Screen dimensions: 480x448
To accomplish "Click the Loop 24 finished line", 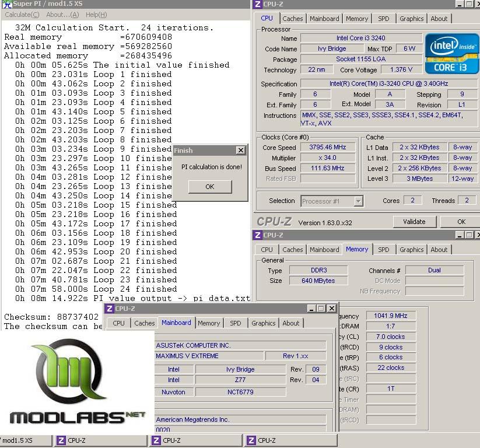I will 96,289.
